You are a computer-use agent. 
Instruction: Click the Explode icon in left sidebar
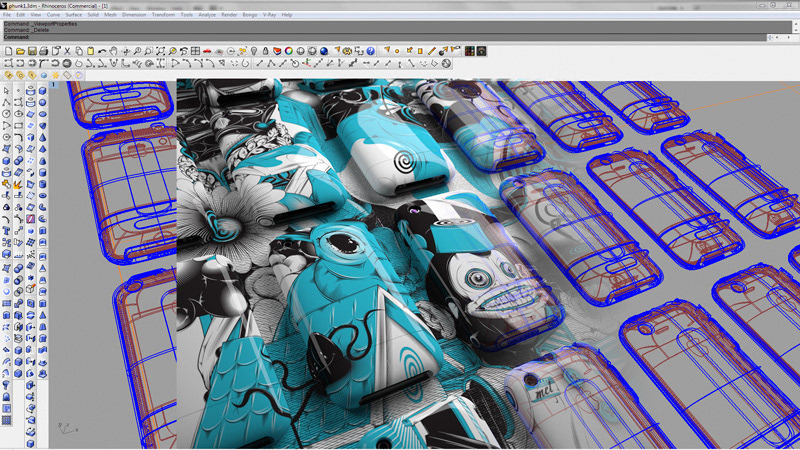pos(18,184)
